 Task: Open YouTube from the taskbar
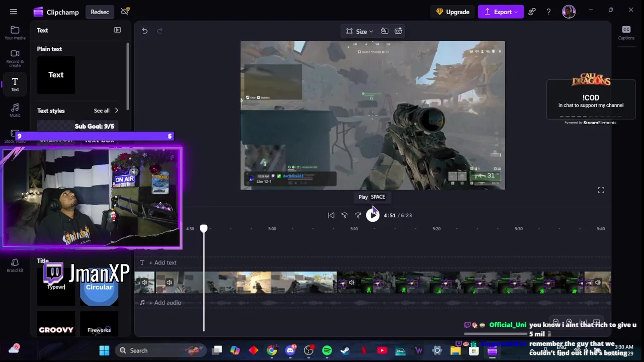[x=382, y=350]
